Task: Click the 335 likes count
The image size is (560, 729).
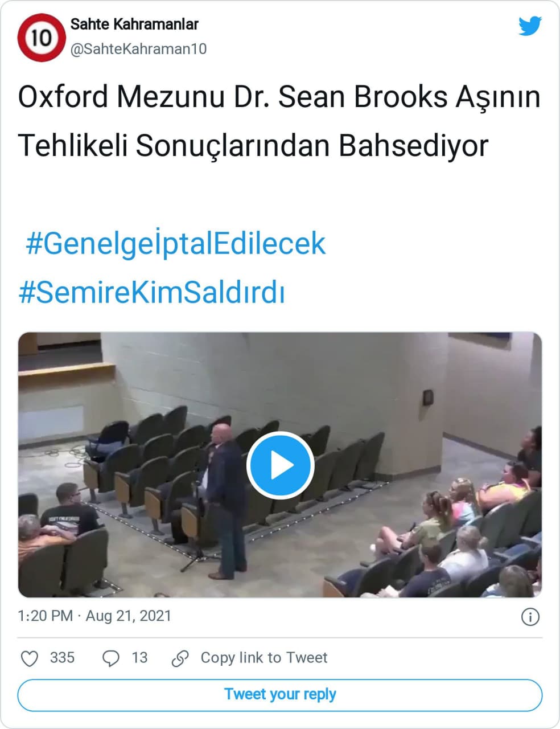Action: [62, 658]
